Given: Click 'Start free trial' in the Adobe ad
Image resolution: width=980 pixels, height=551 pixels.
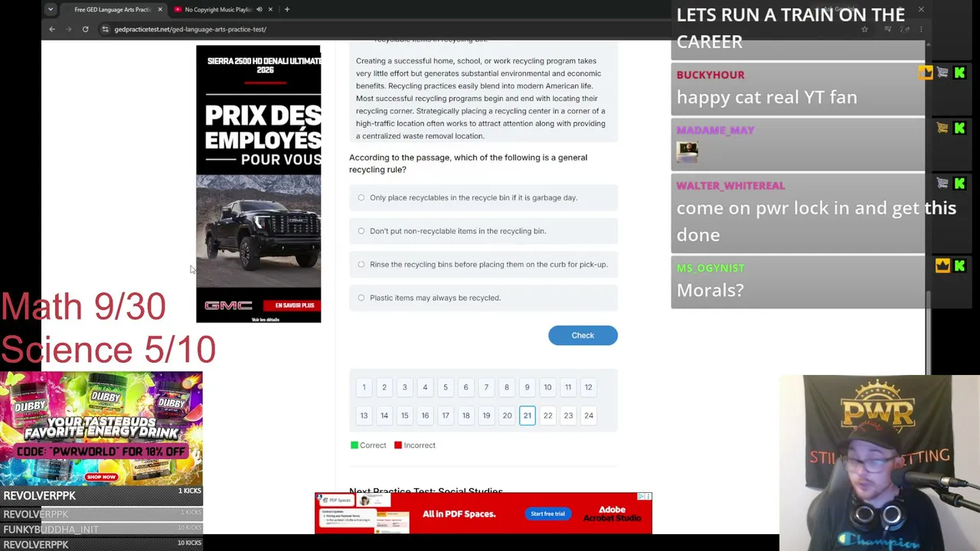Looking at the screenshot, I should tap(547, 514).
